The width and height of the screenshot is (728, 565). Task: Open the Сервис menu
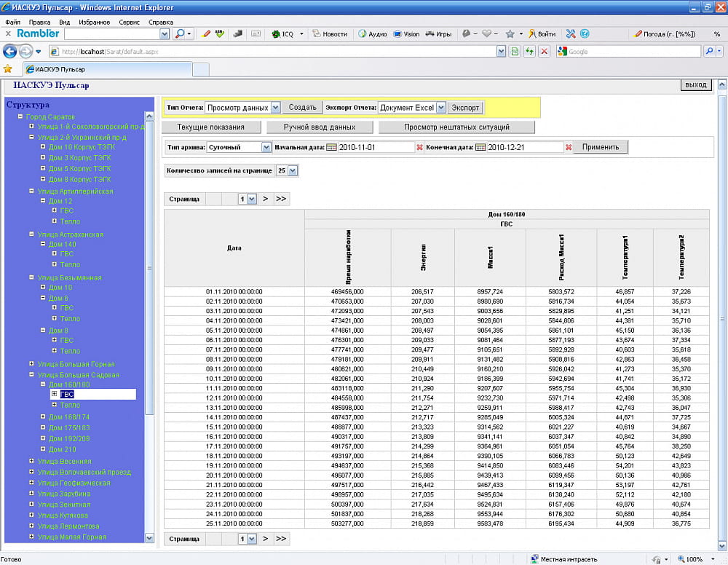click(x=129, y=22)
